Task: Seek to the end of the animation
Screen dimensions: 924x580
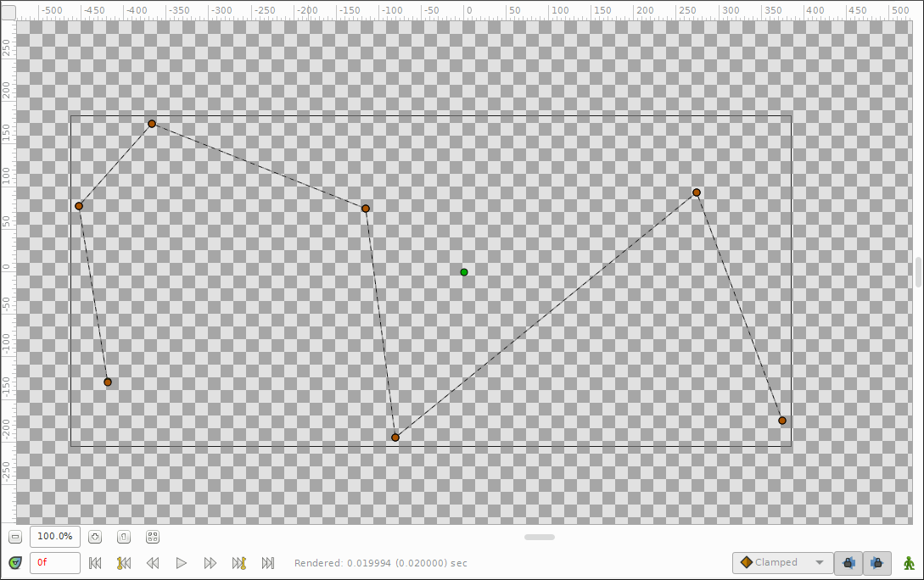Action: coord(267,563)
